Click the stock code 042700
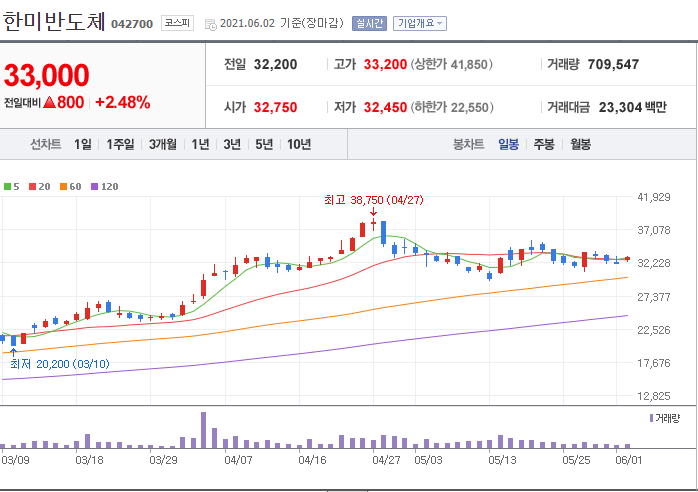 click(132, 24)
